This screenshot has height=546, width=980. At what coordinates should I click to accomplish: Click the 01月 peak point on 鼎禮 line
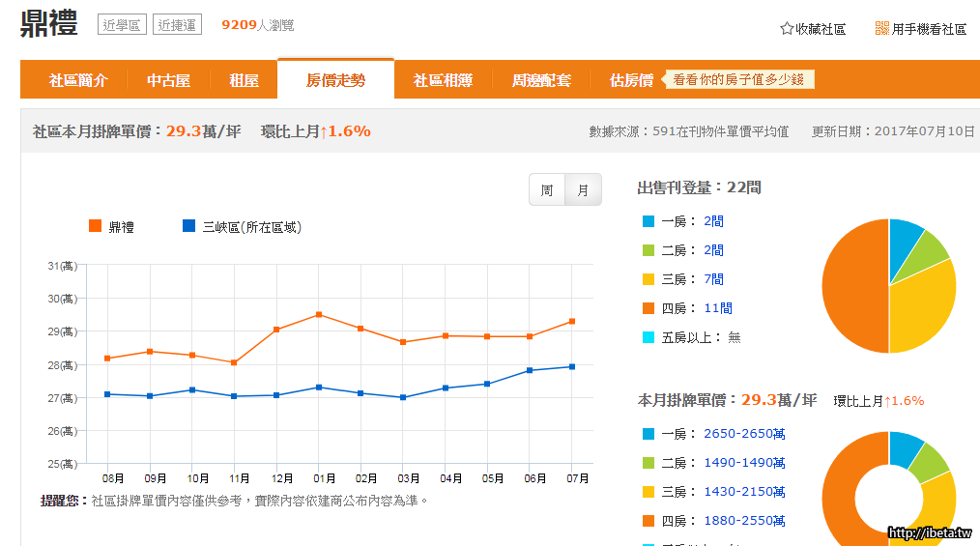319,314
